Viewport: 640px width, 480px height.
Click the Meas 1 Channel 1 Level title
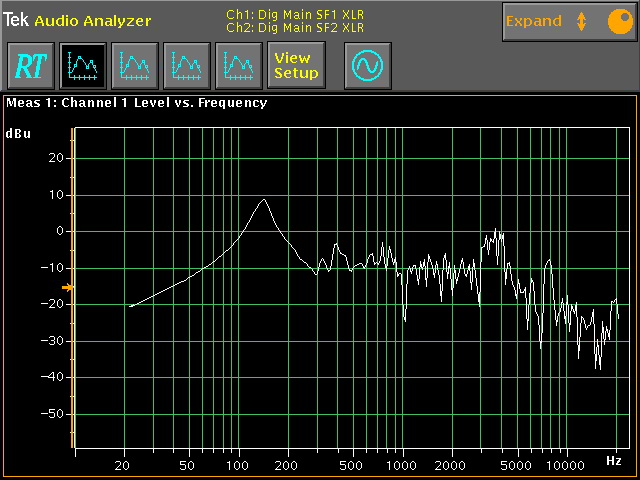coord(137,102)
